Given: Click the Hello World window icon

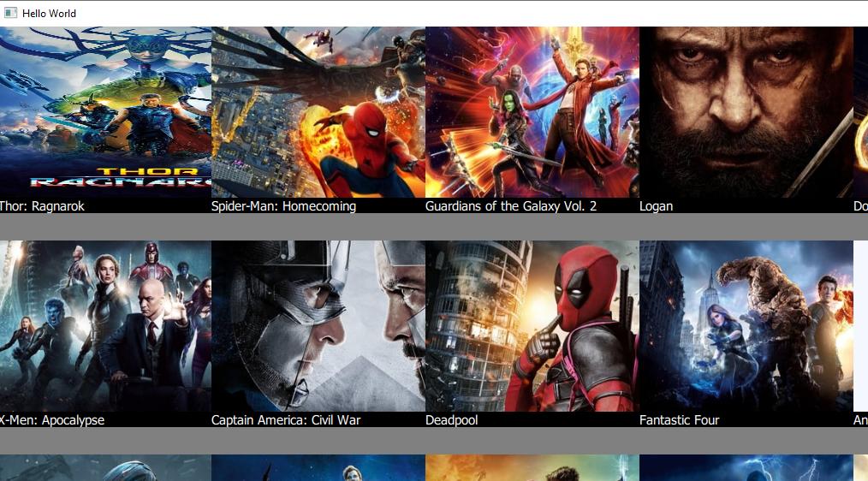Looking at the screenshot, I should pyautogui.click(x=10, y=13).
